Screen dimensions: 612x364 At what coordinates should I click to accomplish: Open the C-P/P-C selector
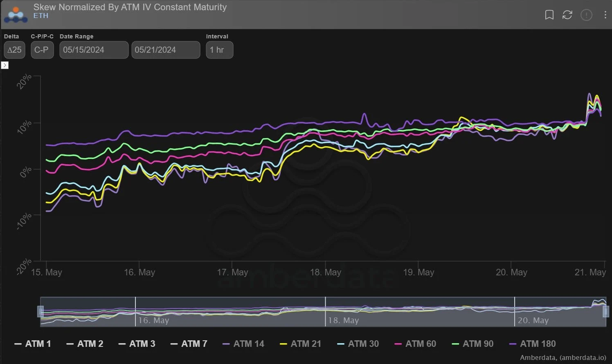42,50
